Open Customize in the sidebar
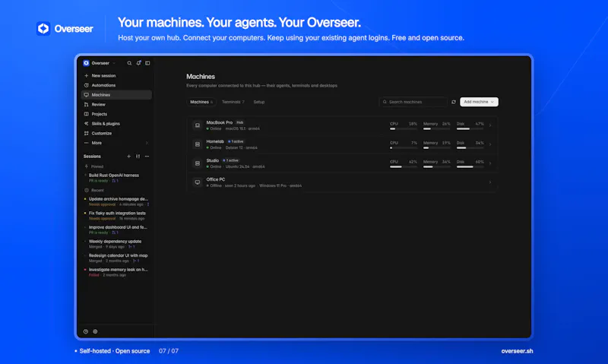The width and height of the screenshot is (608, 364). pyautogui.click(x=116, y=133)
